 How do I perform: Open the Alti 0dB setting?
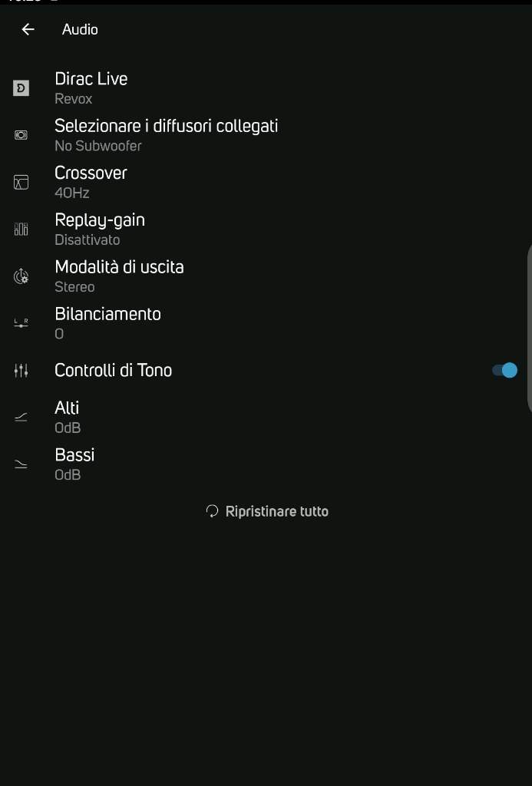pos(266,417)
